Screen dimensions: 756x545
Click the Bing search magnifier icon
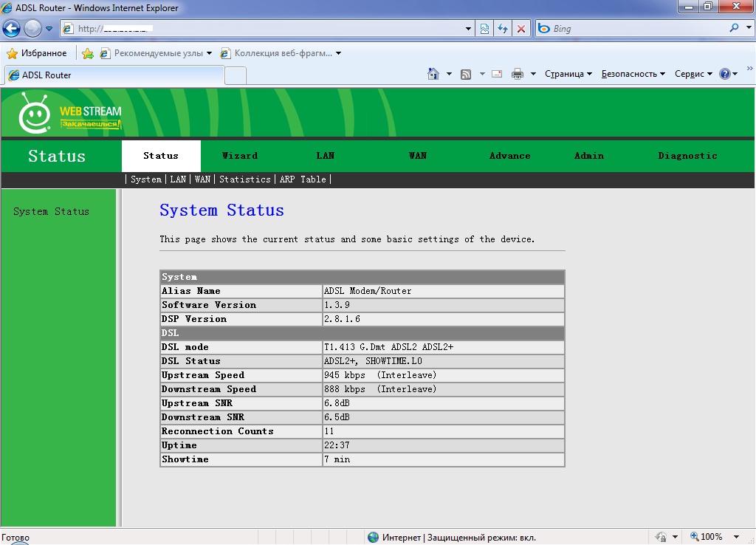click(735, 29)
